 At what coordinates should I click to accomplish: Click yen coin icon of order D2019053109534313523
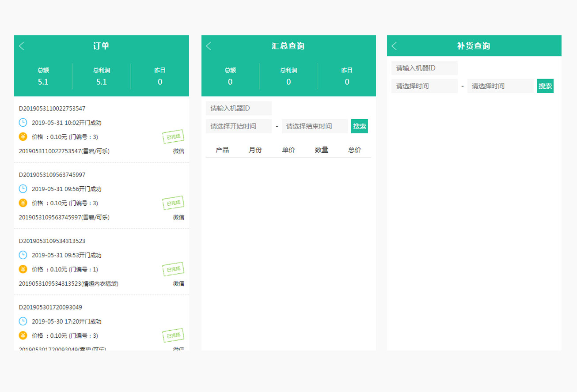tap(23, 269)
